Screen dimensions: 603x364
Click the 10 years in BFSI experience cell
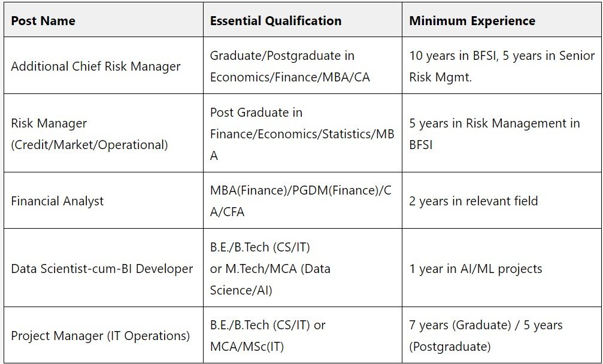[502, 66]
